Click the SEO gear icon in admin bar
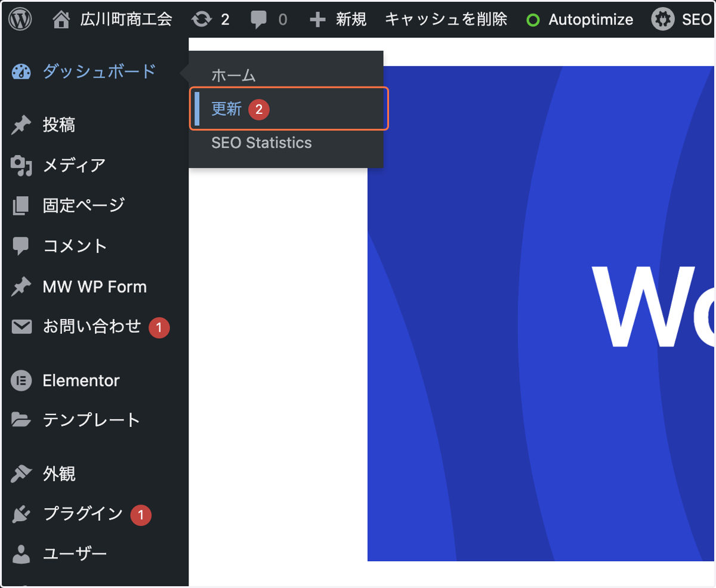 [x=662, y=20]
